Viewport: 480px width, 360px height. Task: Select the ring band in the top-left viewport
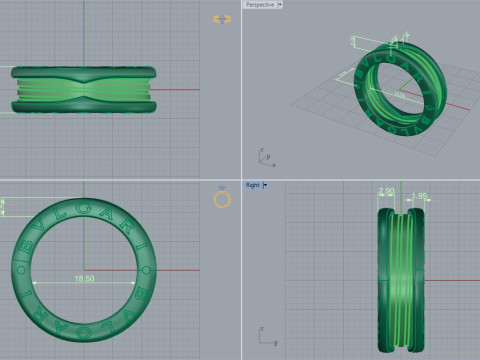coord(84,90)
